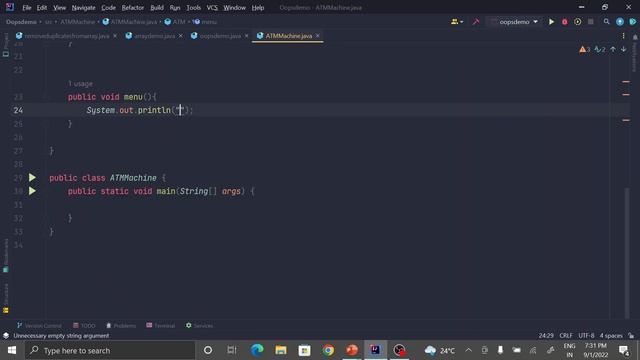Open the Run menu
This screenshot has height=360, width=640.
(175, 8)
